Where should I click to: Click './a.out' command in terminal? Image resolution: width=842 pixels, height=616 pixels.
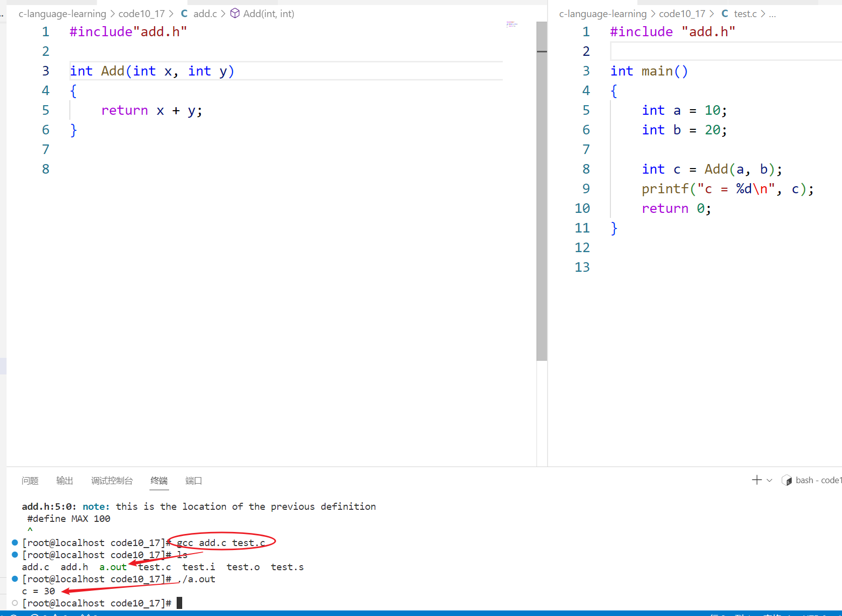(196, 579)
